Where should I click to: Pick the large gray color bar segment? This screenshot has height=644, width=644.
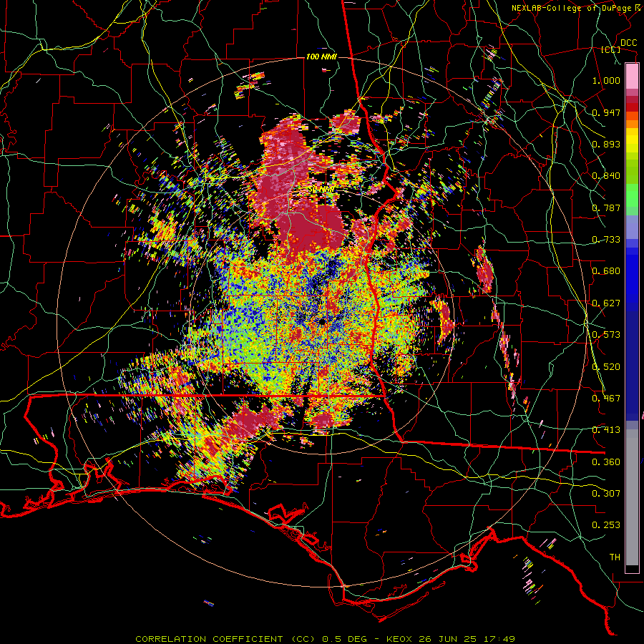coord(632,497)
